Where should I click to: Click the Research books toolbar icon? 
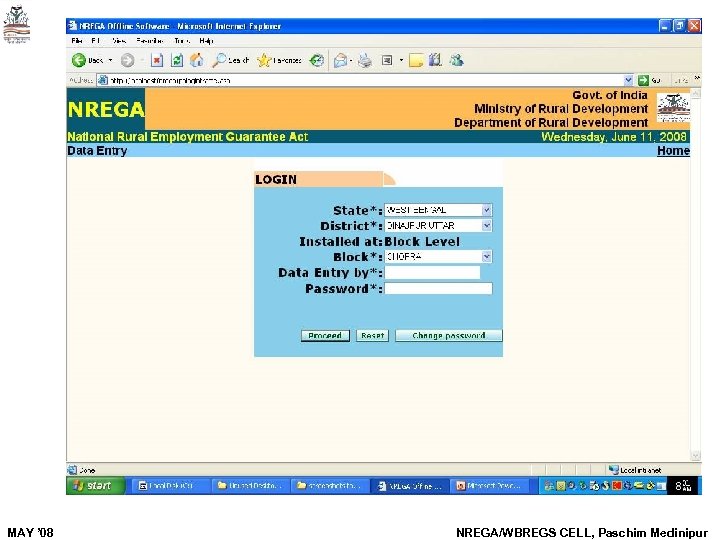click(x=435, y=60)
